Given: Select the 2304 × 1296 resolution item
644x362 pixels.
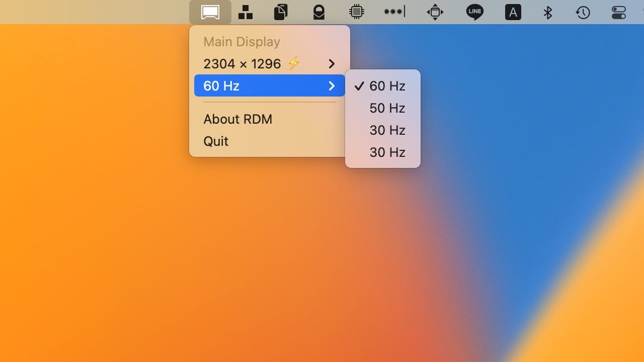Looking at the screenshot, I should click(x=270, y=64).
